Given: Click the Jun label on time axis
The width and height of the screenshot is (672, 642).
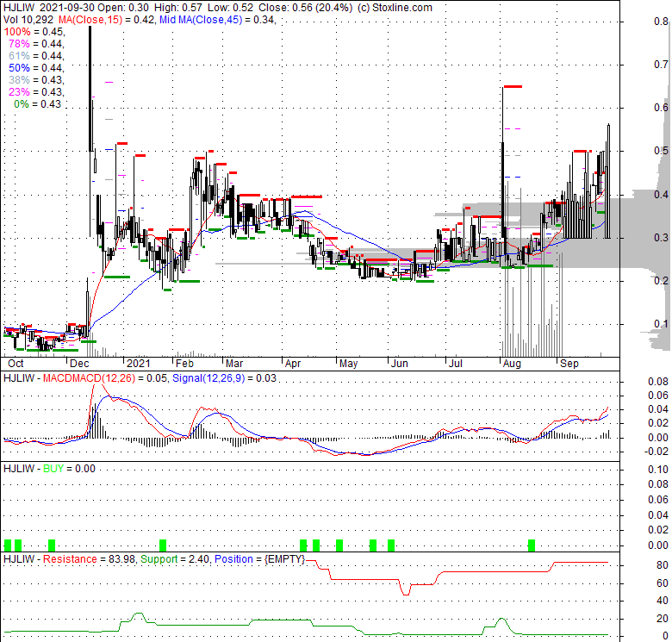Looking at the screenshot, I should pyautogui.click(x=400, y=364).
